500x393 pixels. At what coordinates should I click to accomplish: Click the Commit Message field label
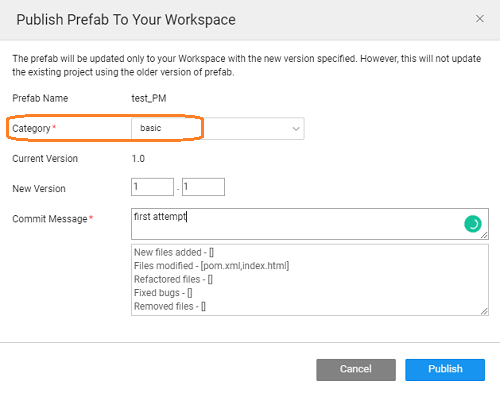tap(50, 219)
